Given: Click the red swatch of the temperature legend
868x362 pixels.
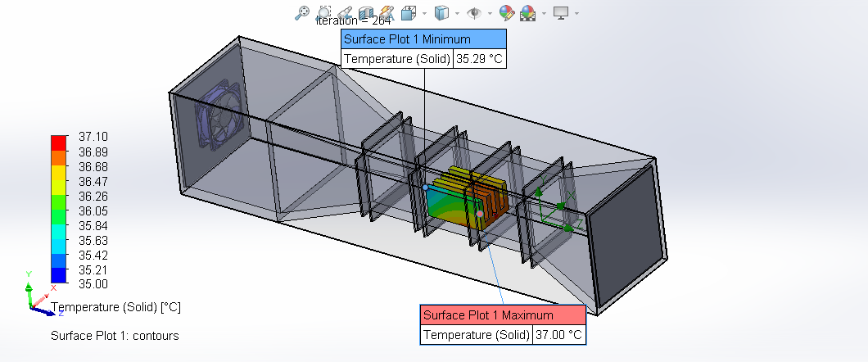Looking at the screenshot, I should coord(58,143).
